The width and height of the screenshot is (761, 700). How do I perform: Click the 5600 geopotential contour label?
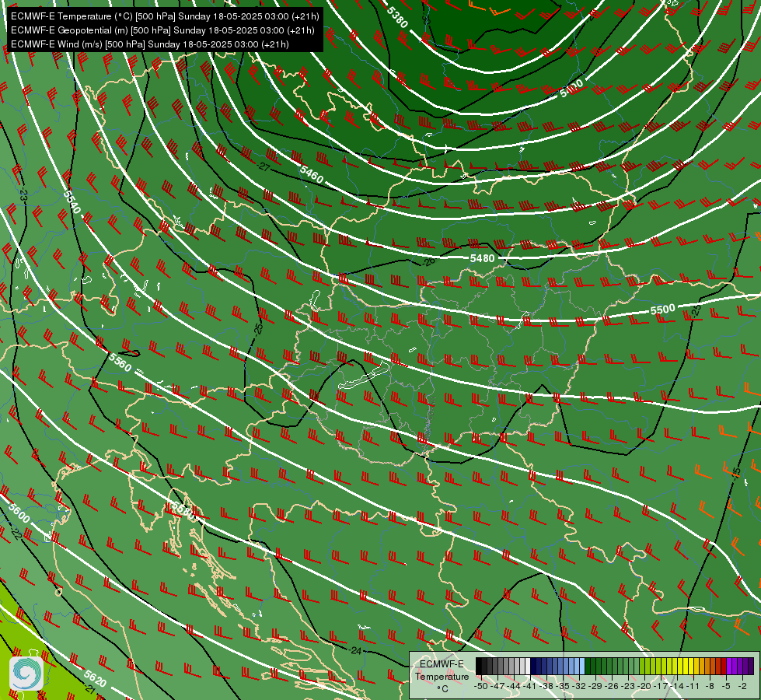point(19,514)
